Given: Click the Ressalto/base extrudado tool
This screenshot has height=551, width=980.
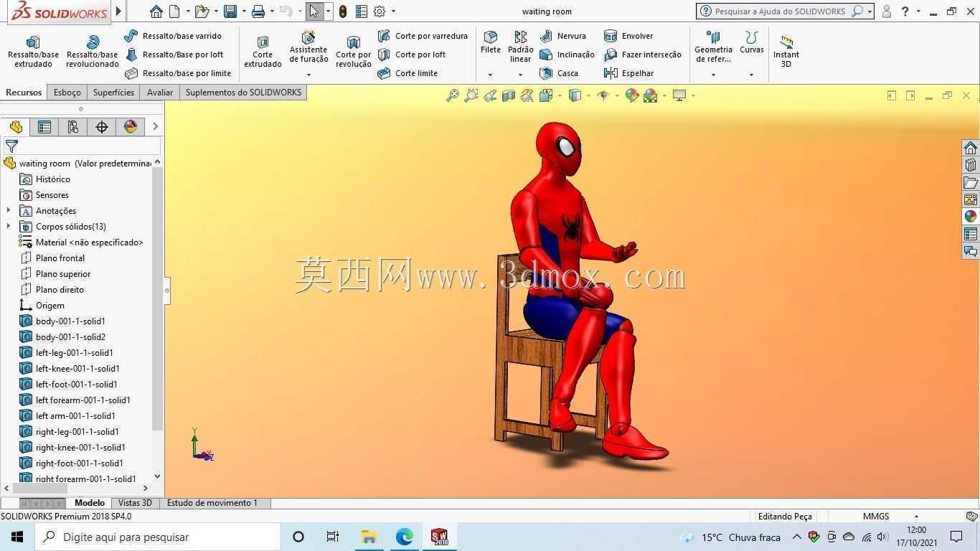Looking at the screenshot, I should (33, 51).
